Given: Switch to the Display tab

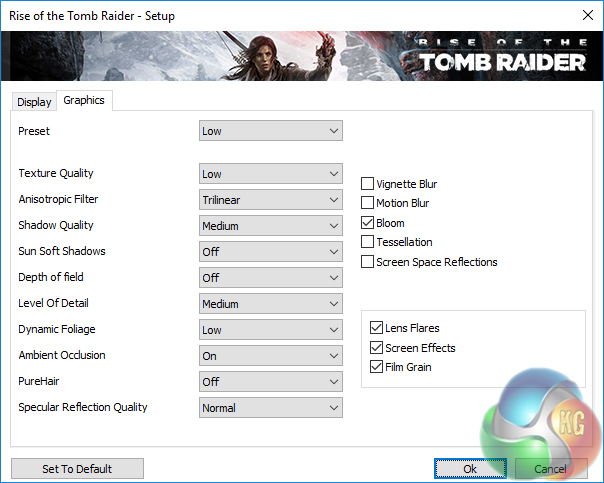Looking at the screenshot, I should click(34, 102).
